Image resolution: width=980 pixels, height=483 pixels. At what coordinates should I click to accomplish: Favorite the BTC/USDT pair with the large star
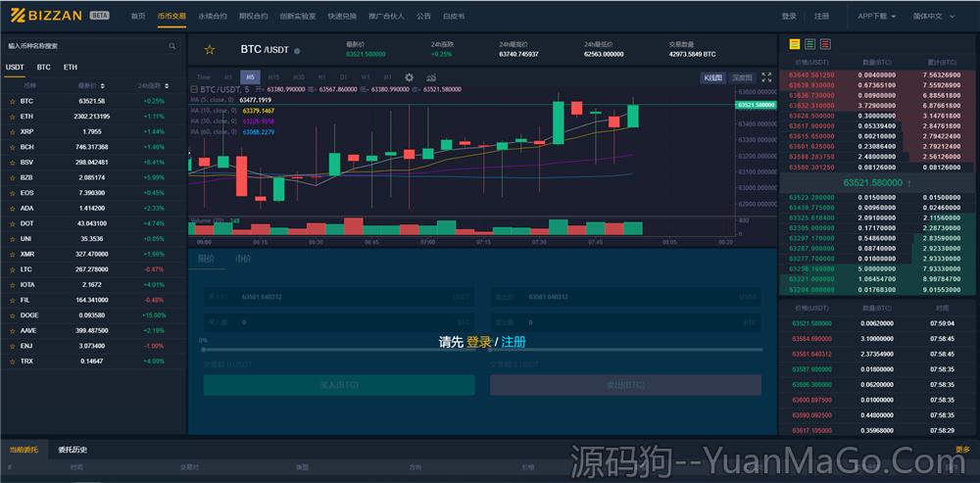pyautogui.click(x=210, y=50)
